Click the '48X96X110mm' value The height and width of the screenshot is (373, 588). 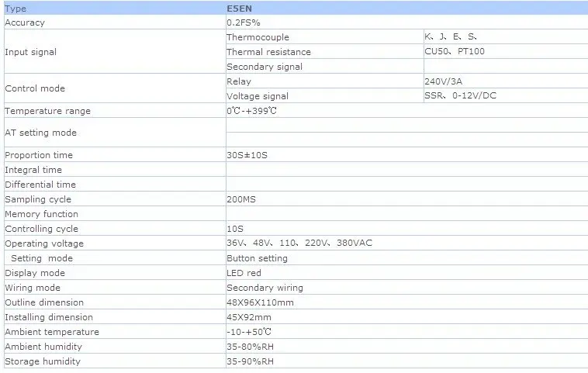pos(260,302)
